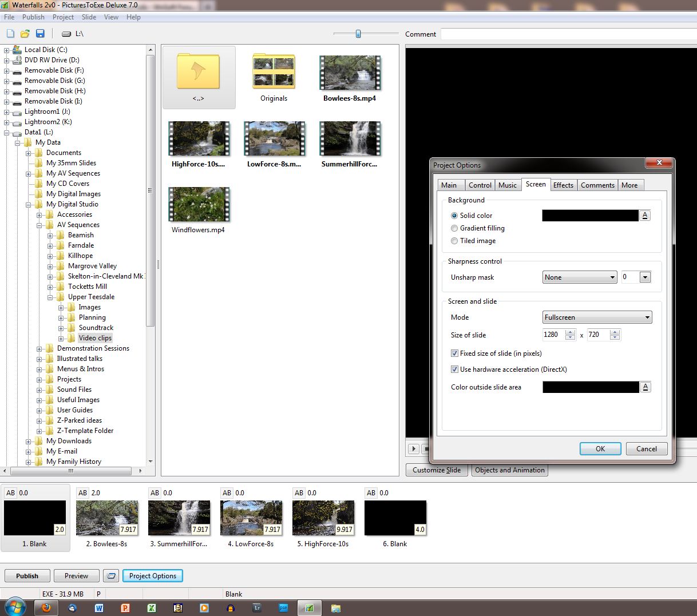Click the L:\ drive icon in toolbar
Viewport: 697px width, 616px height.
point(66,34)
